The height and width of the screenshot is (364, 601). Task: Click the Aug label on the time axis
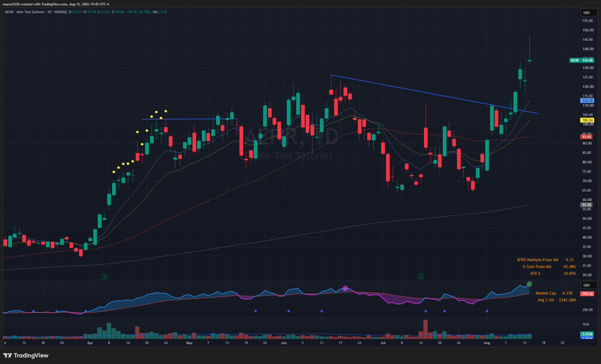(x=487, y=343)
